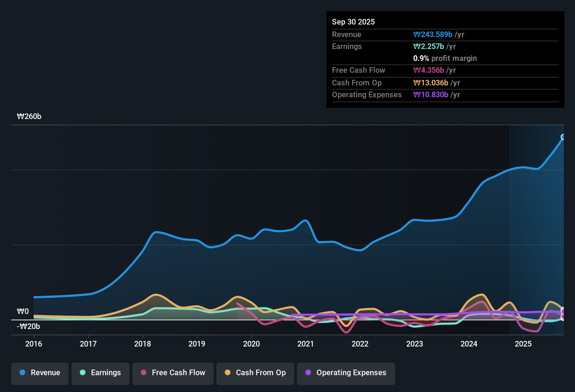Click the Revenue data point marker on chart edge
This screenshot has width=575, height=392.
pyautogui.click(x=563, y=137)
